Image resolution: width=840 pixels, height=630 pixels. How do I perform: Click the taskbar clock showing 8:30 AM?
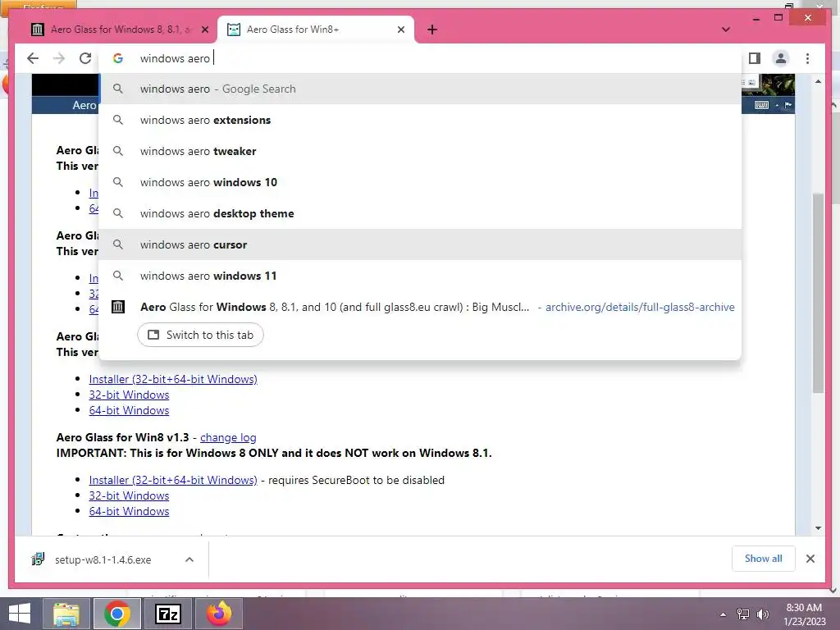point(804,614)
